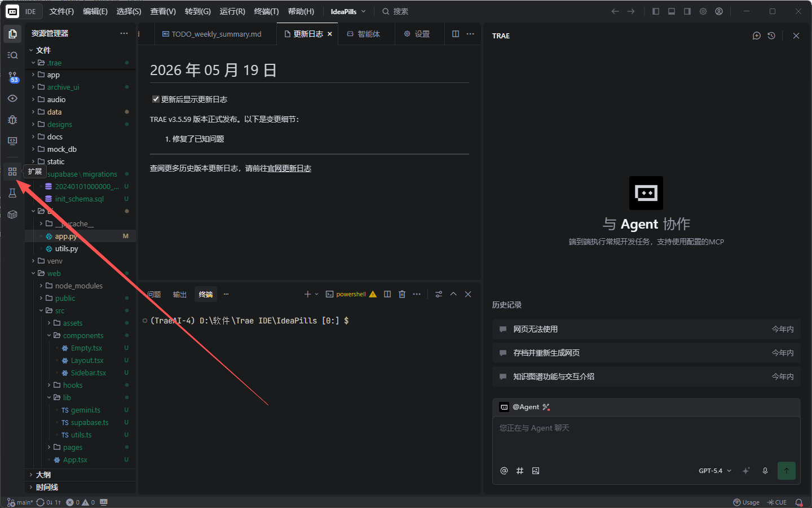Viewport: 812px width, 508px height.
Task: Open the Explorer view in activity bar
Action: click(12, 34)
